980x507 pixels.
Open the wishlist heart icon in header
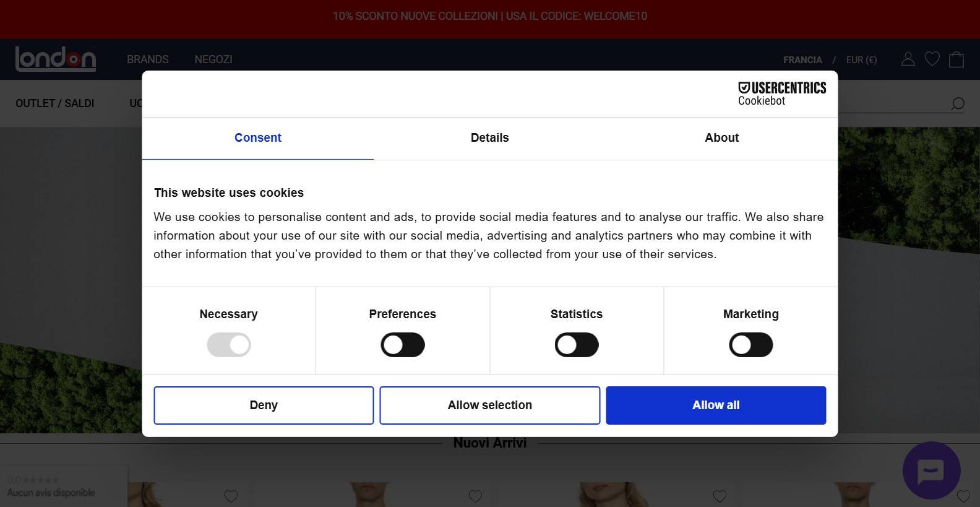pyautogui.click(x=932, y=59)
